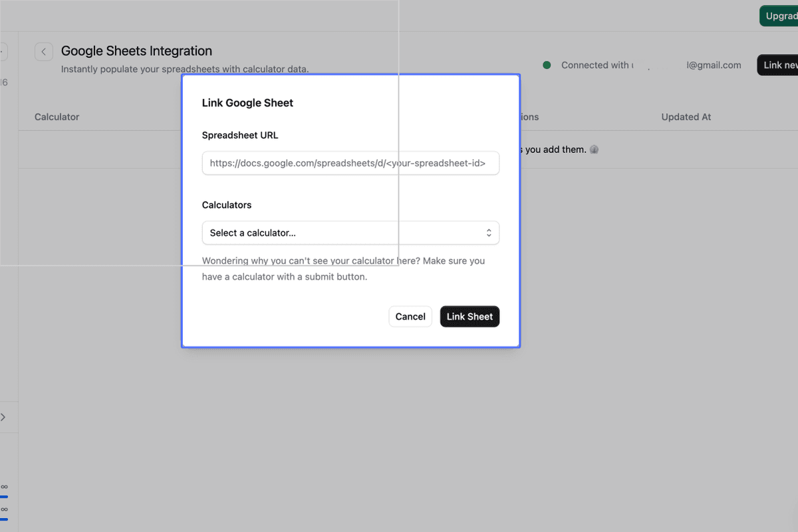
Task: Click the Spreadsheet URL input field
Action: [350, 163]
